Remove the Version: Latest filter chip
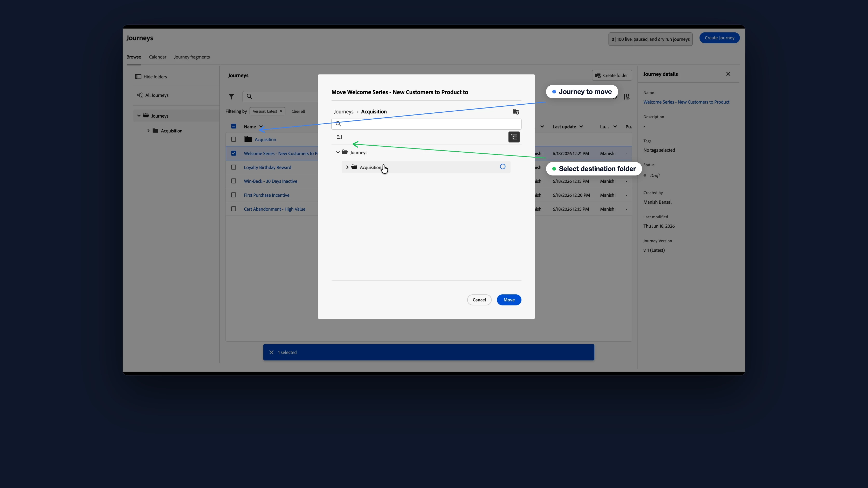Screen dimensions: 868x488 [x=281, y=111]
